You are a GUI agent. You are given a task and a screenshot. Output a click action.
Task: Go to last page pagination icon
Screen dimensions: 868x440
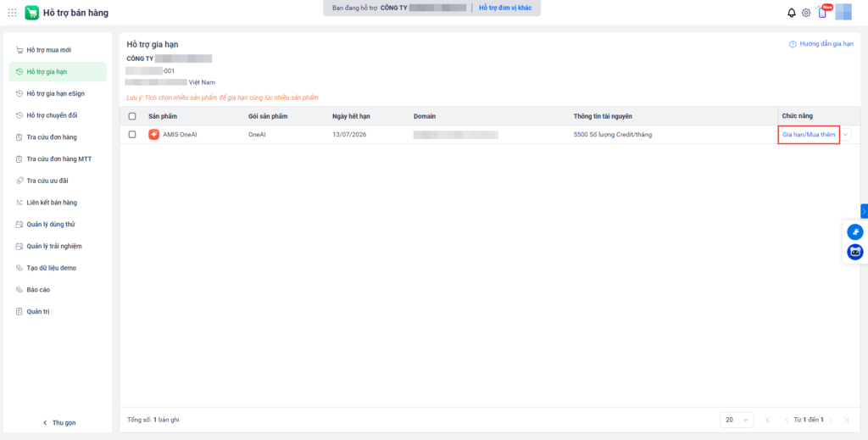point(847,420)
